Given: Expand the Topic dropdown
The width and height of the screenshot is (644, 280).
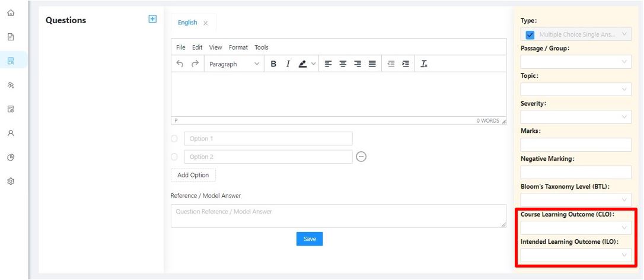Looking at the screenshot, I should 576,89.
